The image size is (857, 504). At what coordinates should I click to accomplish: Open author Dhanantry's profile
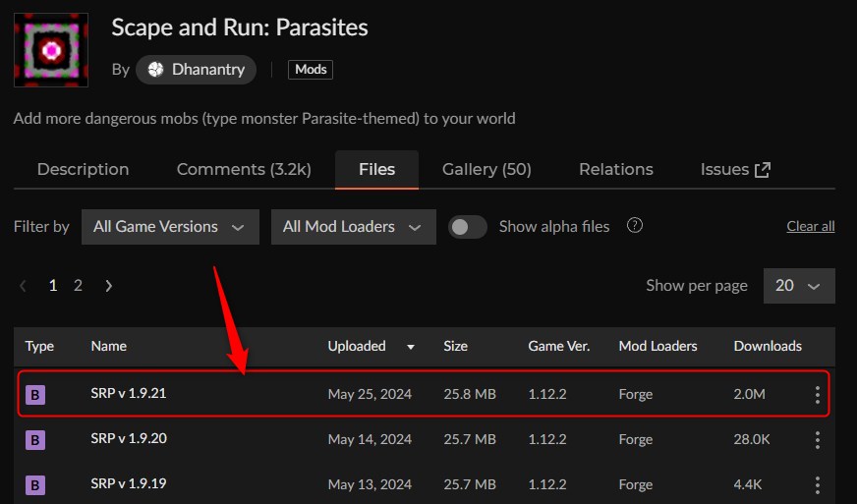point(197,70)
